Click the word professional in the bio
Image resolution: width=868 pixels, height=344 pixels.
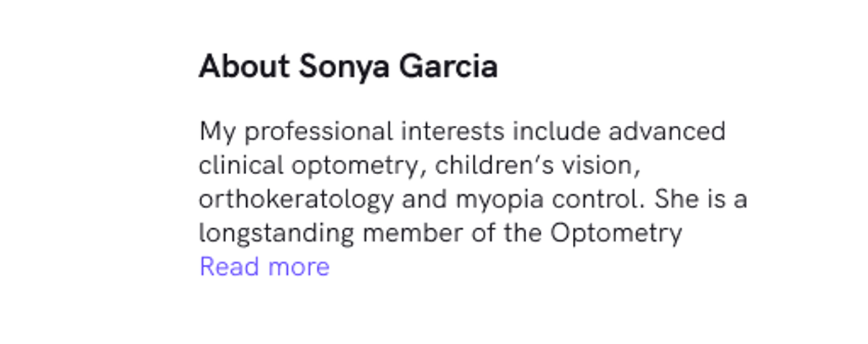[x=319, y=132]
